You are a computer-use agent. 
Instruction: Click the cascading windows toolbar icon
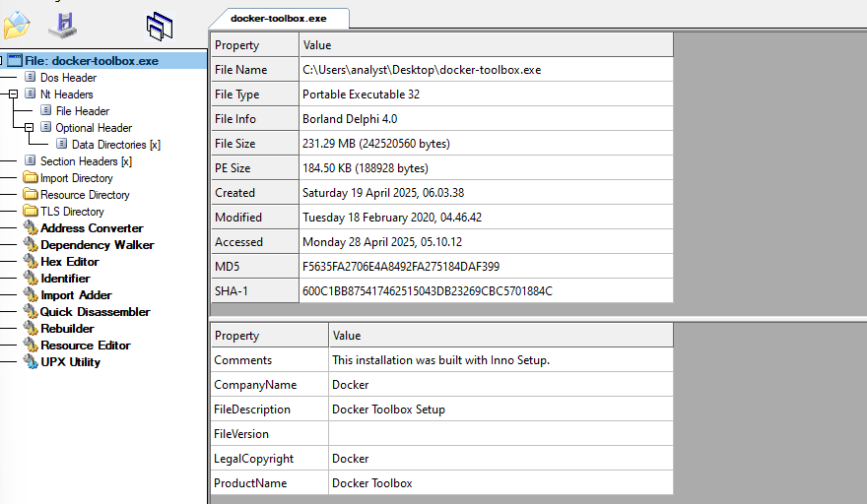tap(159, 27)
